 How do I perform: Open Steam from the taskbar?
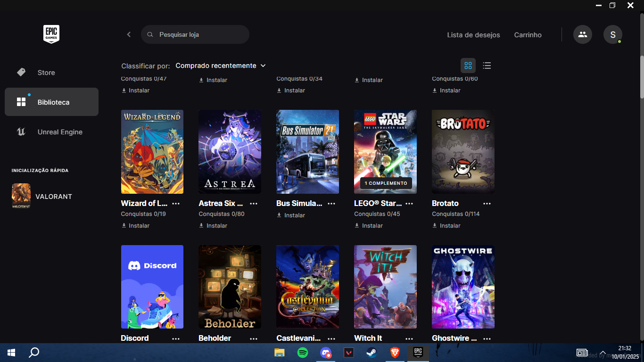[x=372, y=353]
